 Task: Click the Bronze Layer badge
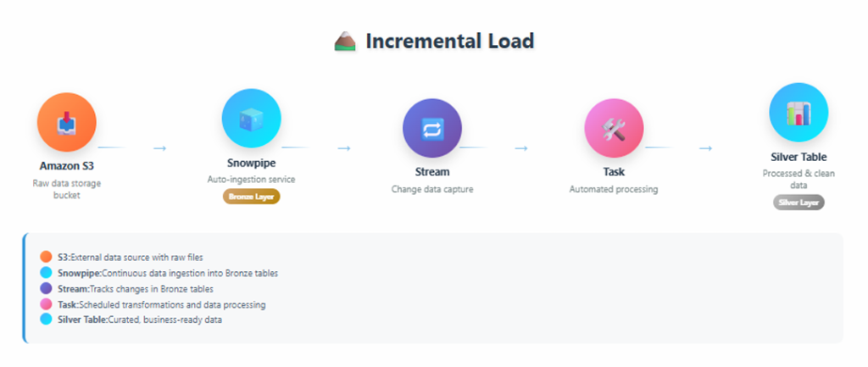coord(251,197)
